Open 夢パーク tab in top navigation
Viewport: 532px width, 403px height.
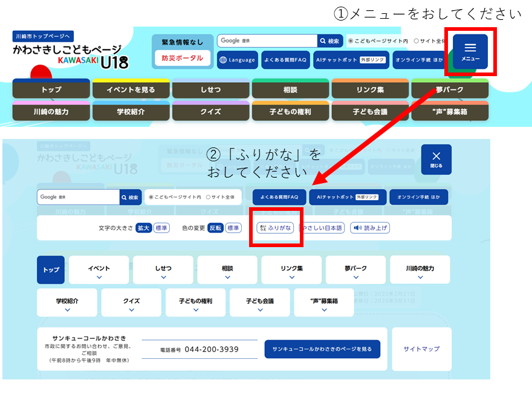pos(450,89)
